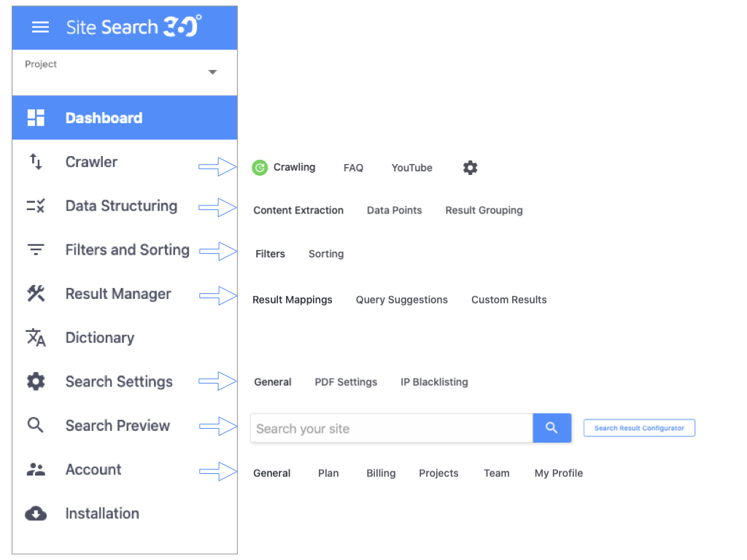Viewport: 747px width, 560px height.
Task: Click the Crawler sorting-arrows icon
Action: pos(36,163)
